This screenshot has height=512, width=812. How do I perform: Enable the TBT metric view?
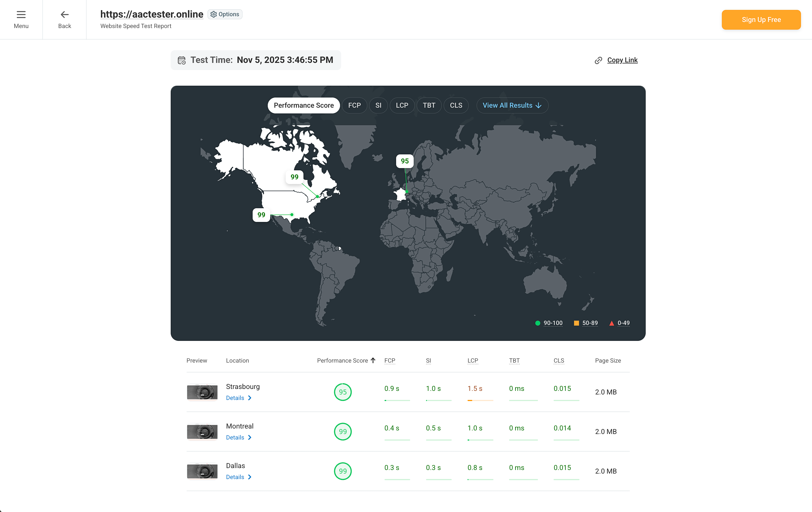point(429,105)
